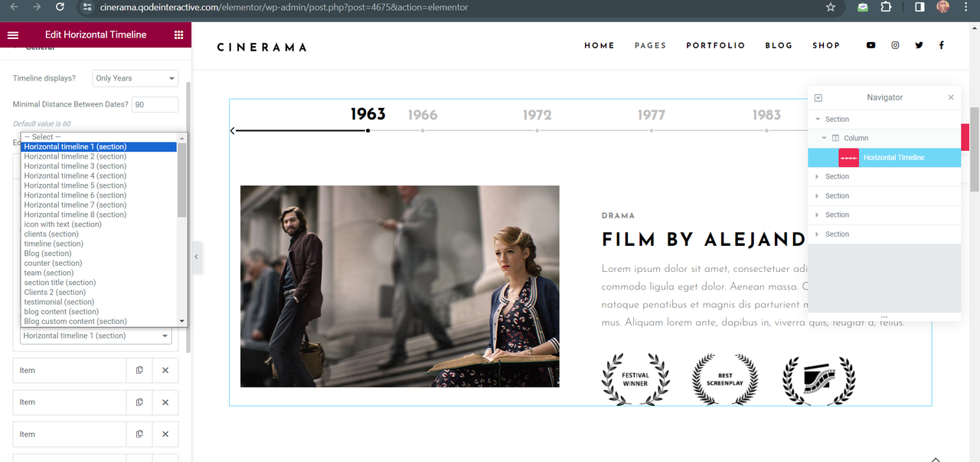Expand the fifth Section in Navigator
980x462 pixels.
818,234
